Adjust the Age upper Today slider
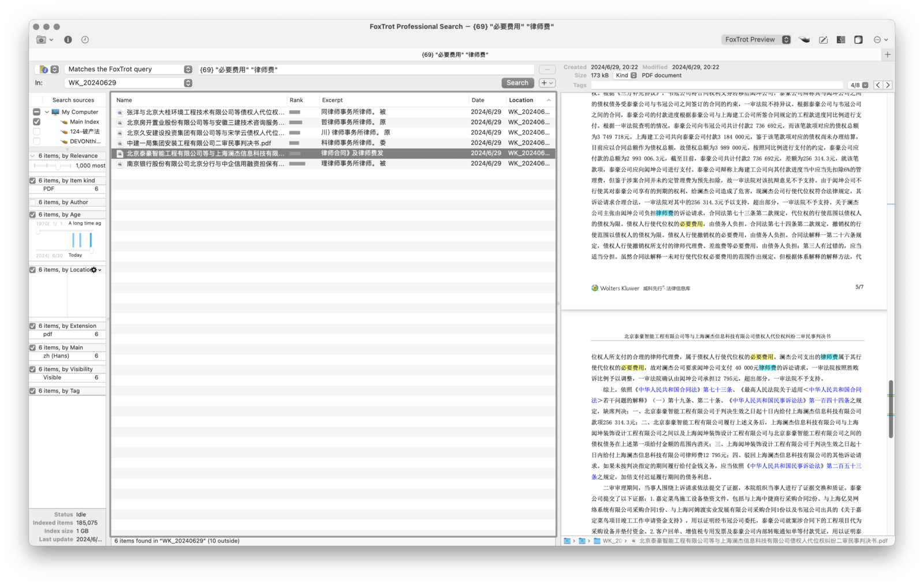Image resolution: width=924 pixels, height=584 pixels. [91, 249]
